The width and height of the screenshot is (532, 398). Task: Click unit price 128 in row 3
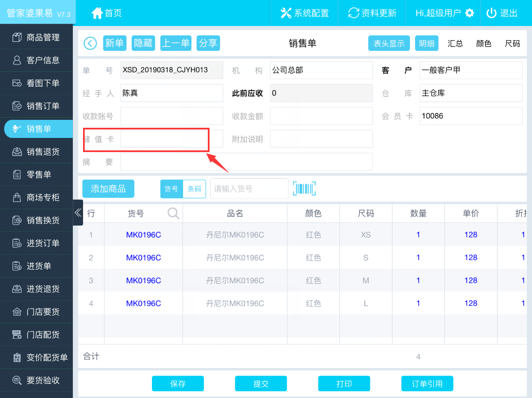(x=471, y=280)
